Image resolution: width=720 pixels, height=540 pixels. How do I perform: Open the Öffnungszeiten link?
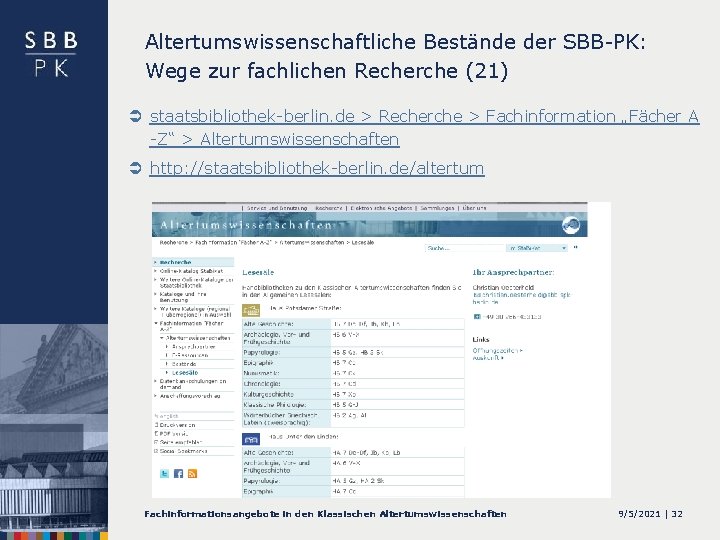click(498, 350)
